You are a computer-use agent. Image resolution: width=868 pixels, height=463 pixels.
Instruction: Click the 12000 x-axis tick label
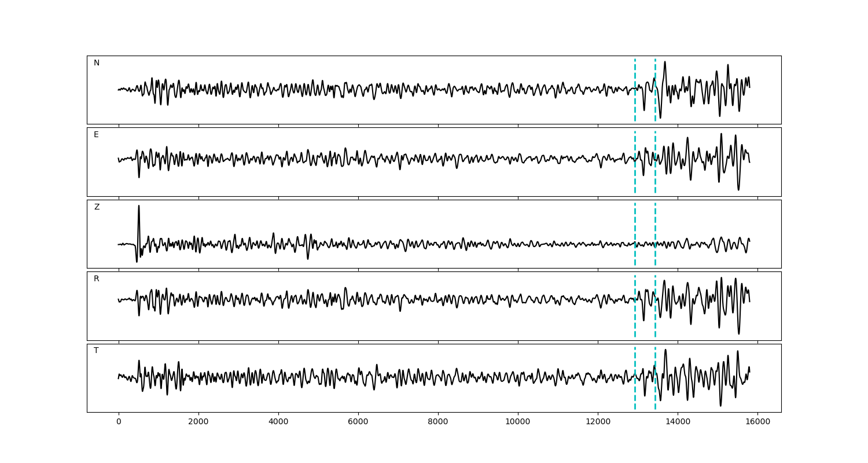(598, 422)
